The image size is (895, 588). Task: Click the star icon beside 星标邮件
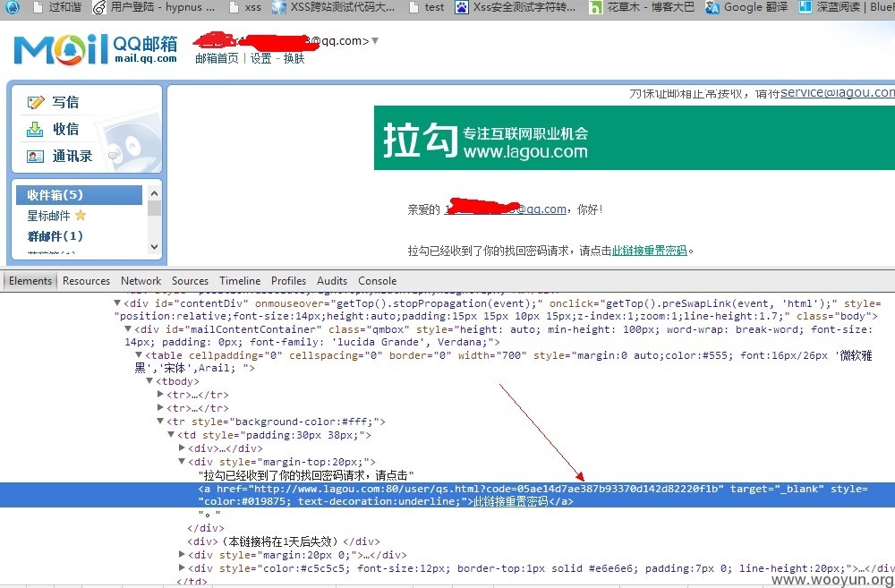tap(81, 215)
